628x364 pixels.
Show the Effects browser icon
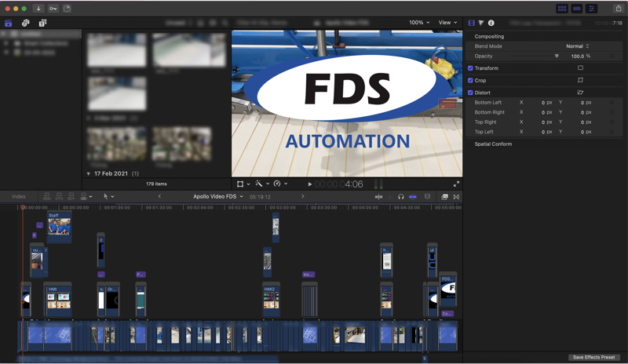tap(444, 197)
